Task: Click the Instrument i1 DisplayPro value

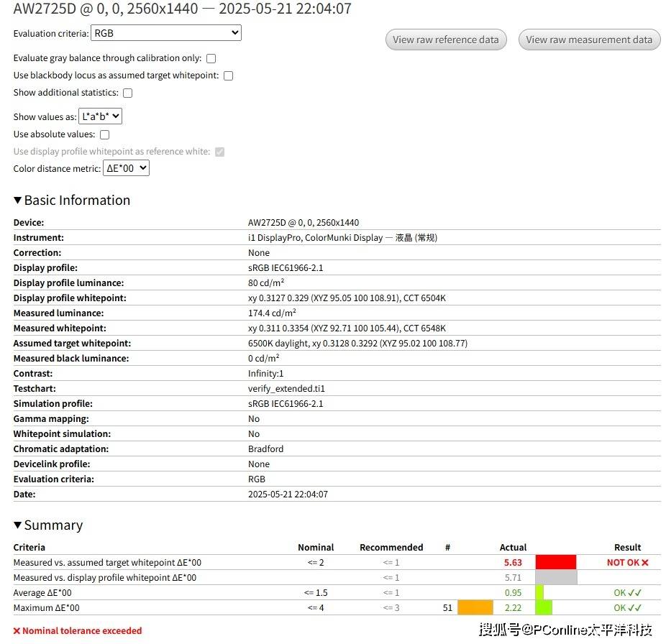Action: pyautogui.click(x=342, y=238)
